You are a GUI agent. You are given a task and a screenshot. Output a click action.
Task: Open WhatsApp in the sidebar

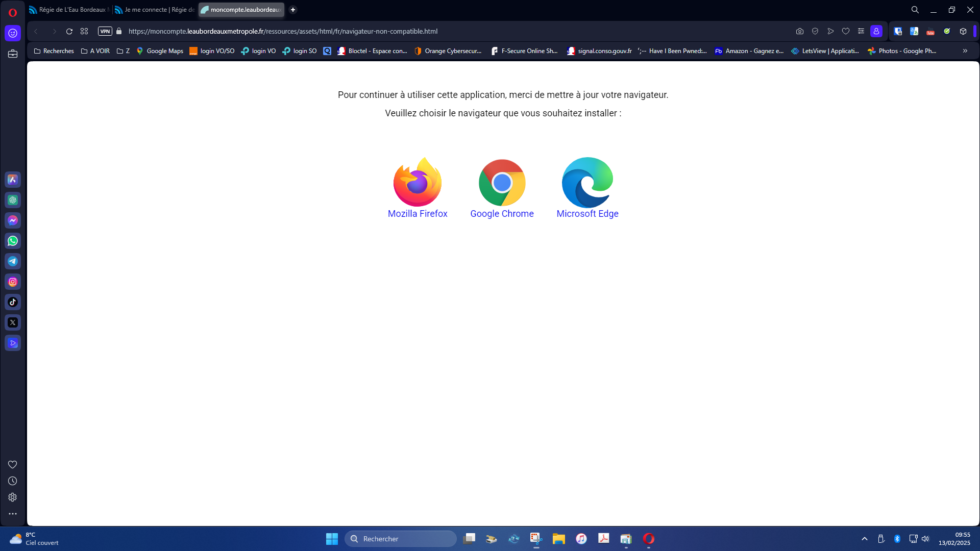pos(13,241)
